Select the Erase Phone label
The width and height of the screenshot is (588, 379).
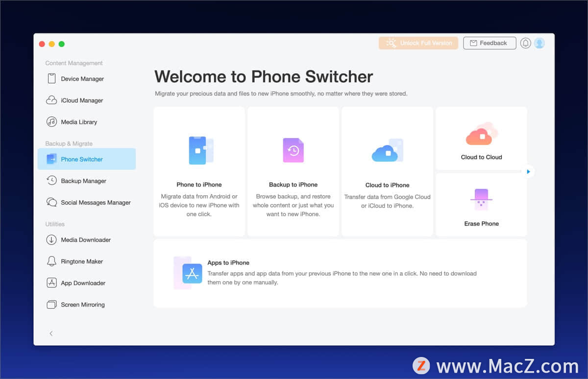tap(482, 224)
